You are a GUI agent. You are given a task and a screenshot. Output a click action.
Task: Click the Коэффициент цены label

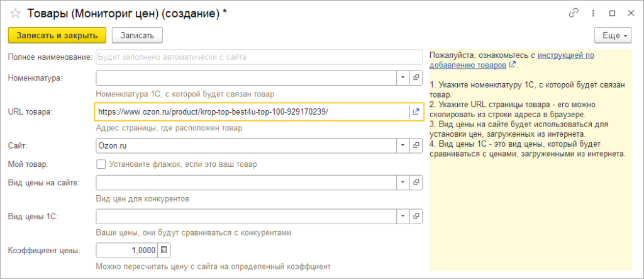point(45,250)
